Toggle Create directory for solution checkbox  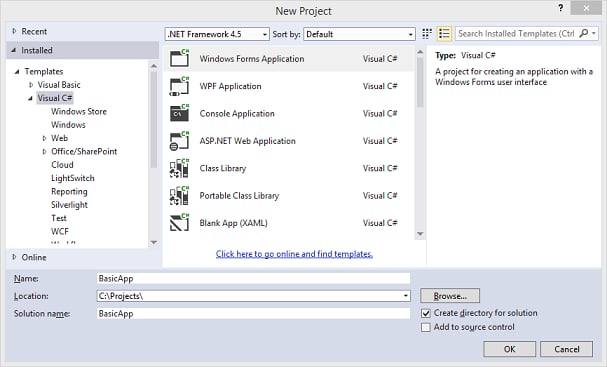click(426, 313)
